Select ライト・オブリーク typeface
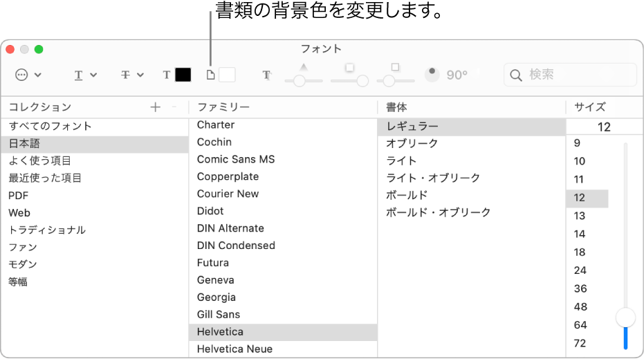This screenshot has width=644, height=359. [x=472, y=178]
